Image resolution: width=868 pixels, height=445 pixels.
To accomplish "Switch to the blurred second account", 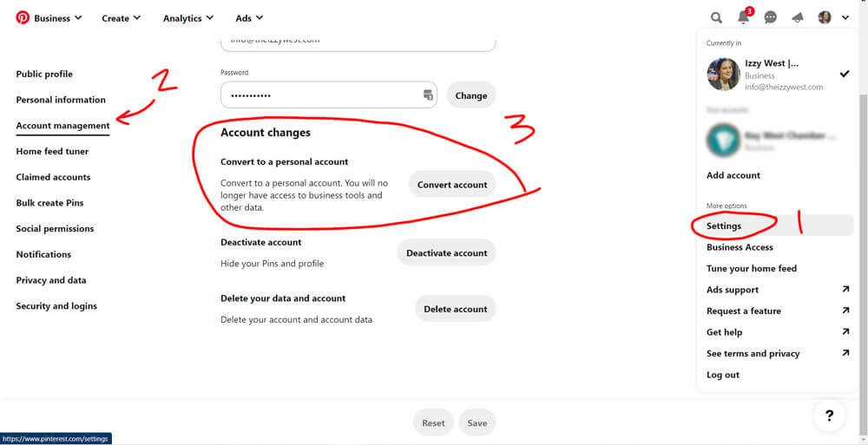I will [778, 139].
